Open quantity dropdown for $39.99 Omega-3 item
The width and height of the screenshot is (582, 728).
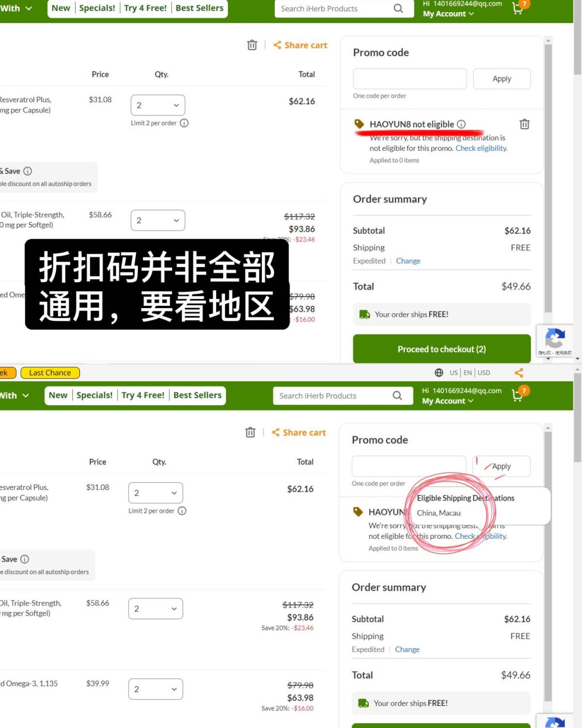tap(156, 689)
